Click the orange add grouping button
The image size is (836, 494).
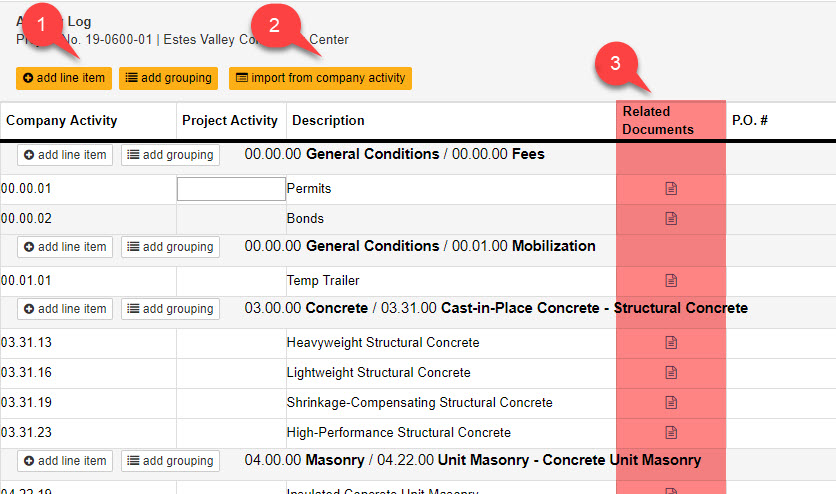click(168, 78)
